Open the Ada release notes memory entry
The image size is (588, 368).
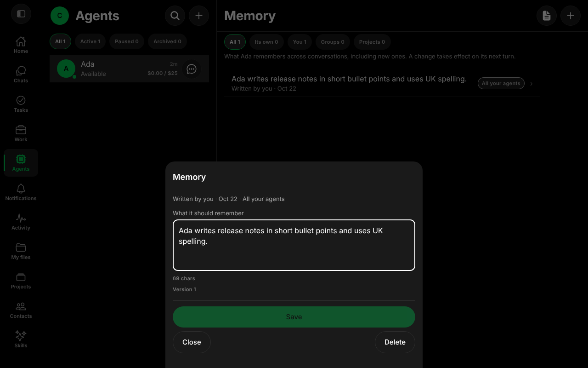tap(382, 83)
